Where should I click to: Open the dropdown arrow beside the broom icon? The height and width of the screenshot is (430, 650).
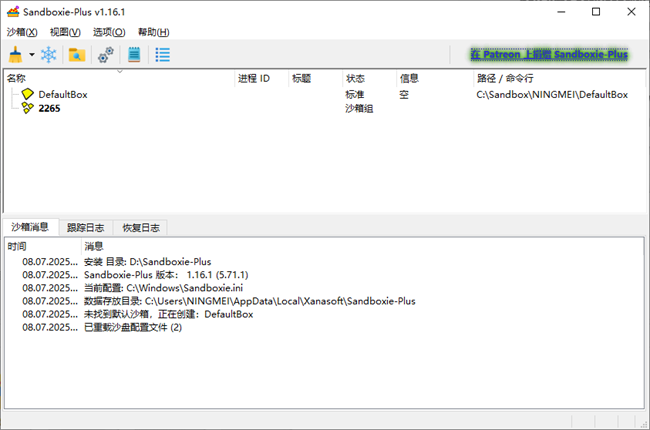coord(32,55)
